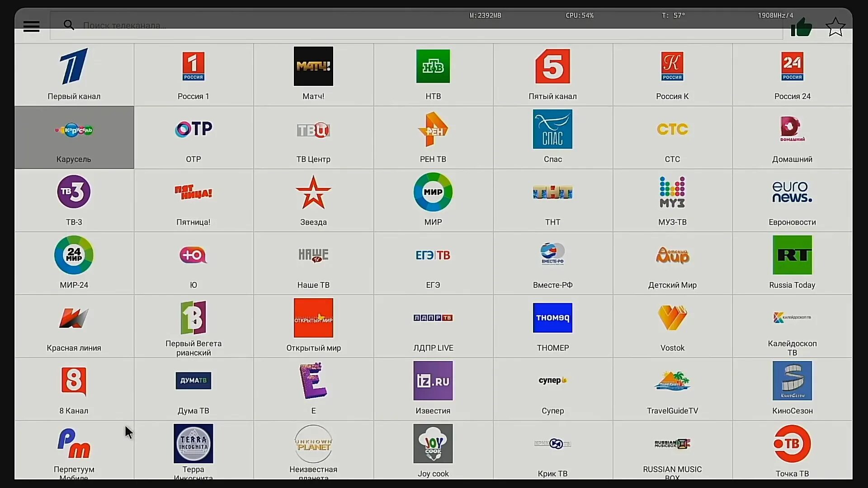Toggle the like thumbs-up button
This screenshot has height=488, width=868.
(x=802, y=26)
